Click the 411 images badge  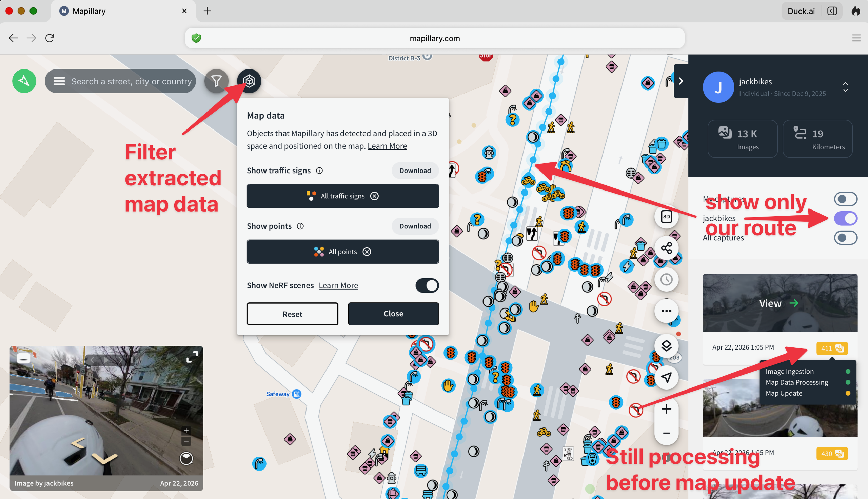tap(832, 348)
